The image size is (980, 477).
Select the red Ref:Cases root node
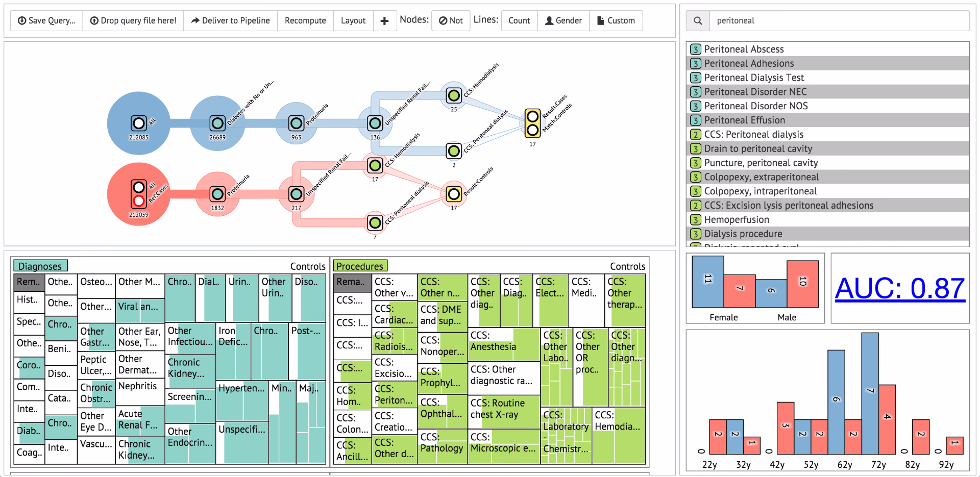click(138, 194)
